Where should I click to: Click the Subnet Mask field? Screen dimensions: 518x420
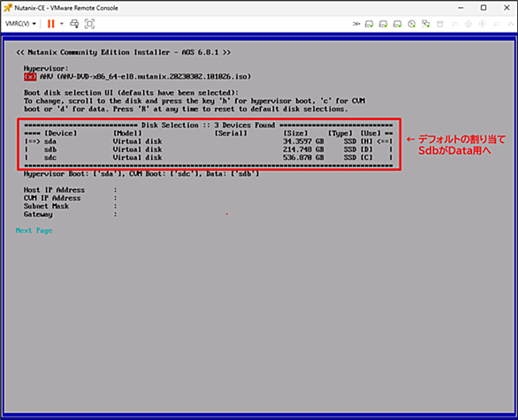click(70, 206)
